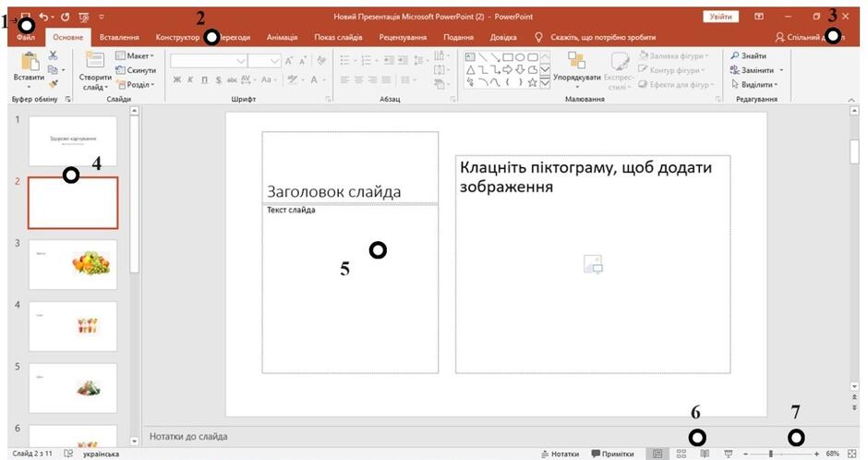Click the picture placeholder icon on slide
868x460 pixels.
coord(593,264)
